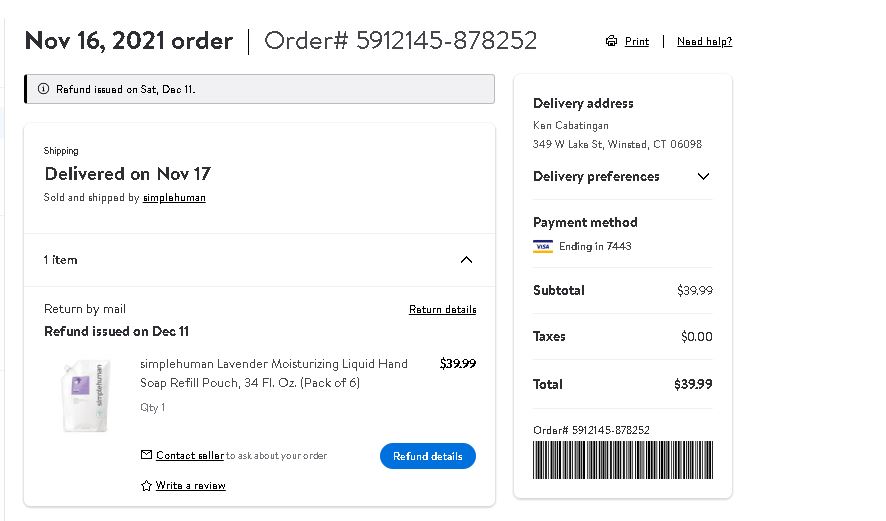Click the order barcode image
This screenshot has height=521, width=886.
click(x=623, y=460)
